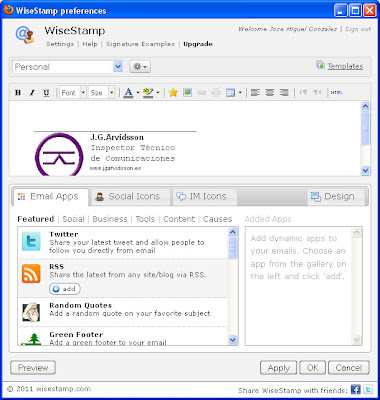380x400 pixels.
Task: Select the Social apps category
Action: pyautogui.click(x=73, y=219)
